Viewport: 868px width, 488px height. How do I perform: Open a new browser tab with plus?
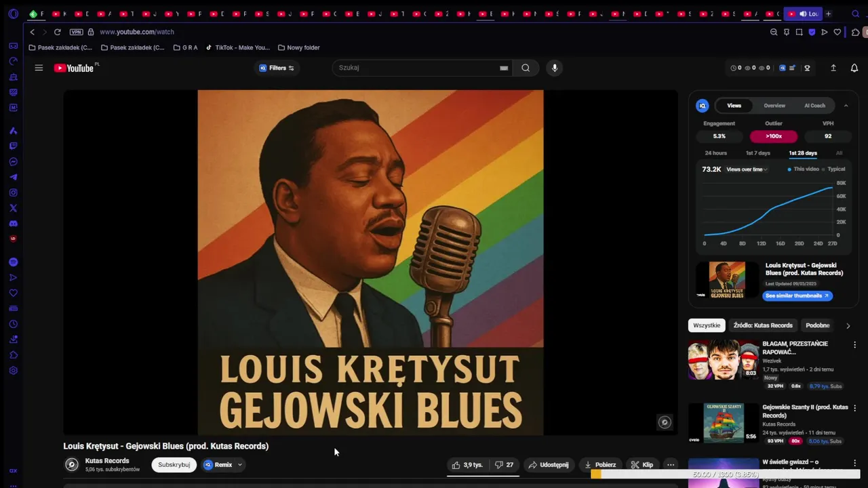(828, 14)
